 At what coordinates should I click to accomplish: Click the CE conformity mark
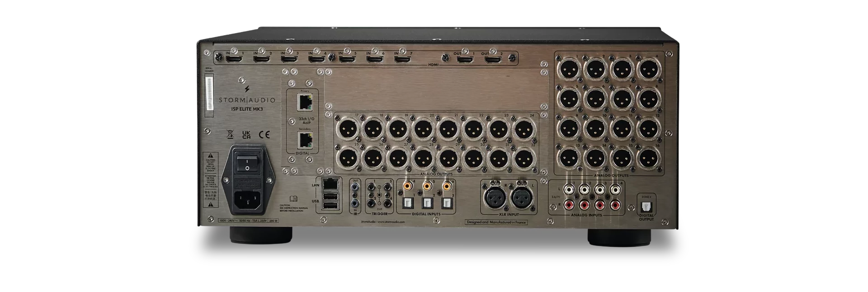[x=264, y=134]
